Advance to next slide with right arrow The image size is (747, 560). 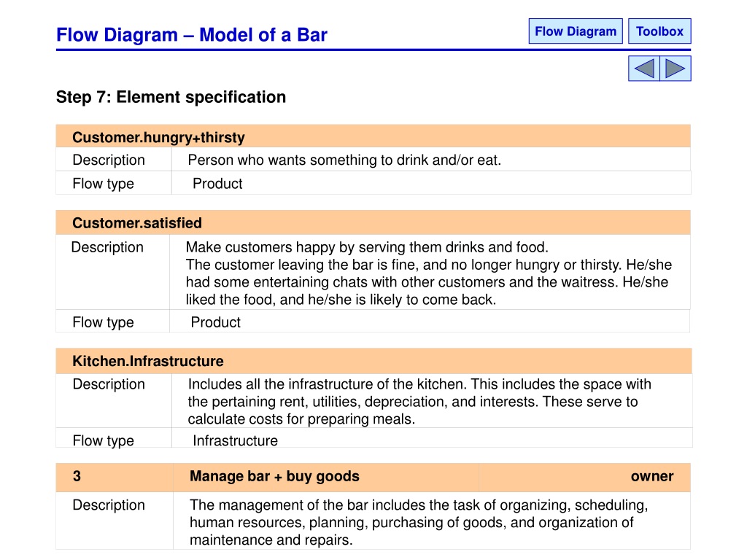pos(676,69)
